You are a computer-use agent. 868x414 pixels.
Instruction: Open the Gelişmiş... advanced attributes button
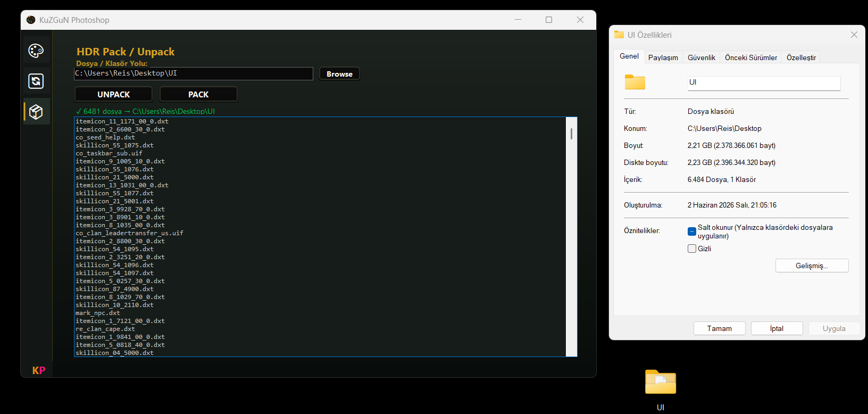pyautogui.click(x=812, y=266)
